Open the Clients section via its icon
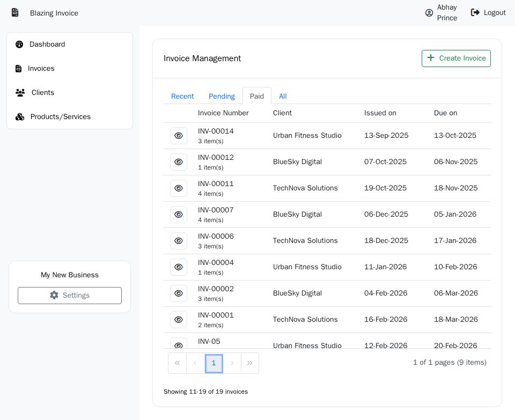 click(20, 93)
